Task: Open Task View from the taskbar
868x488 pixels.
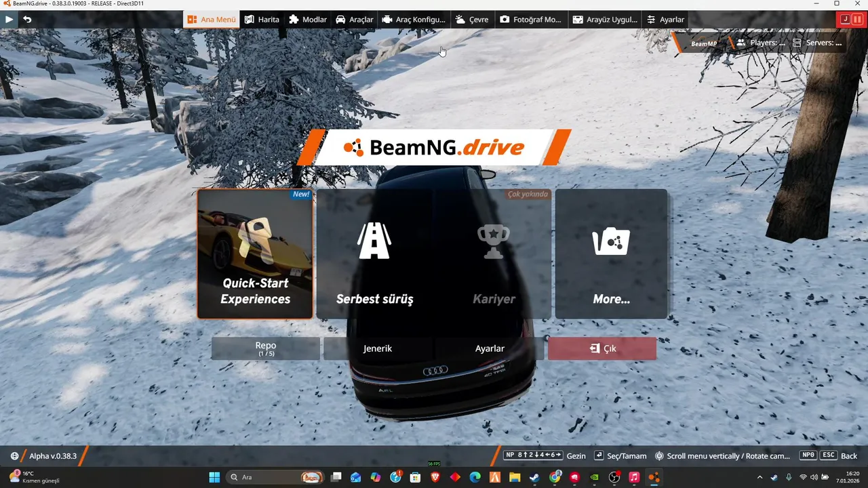Action: 336,477
